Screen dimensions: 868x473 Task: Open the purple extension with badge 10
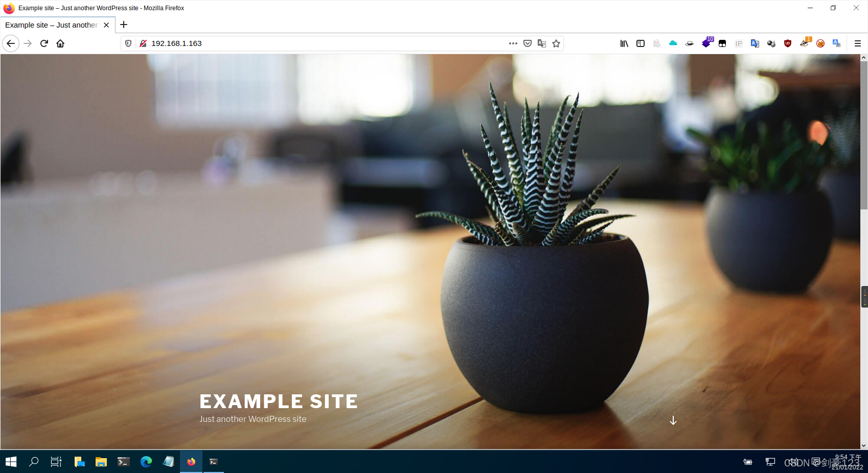[x=706, y=43]
